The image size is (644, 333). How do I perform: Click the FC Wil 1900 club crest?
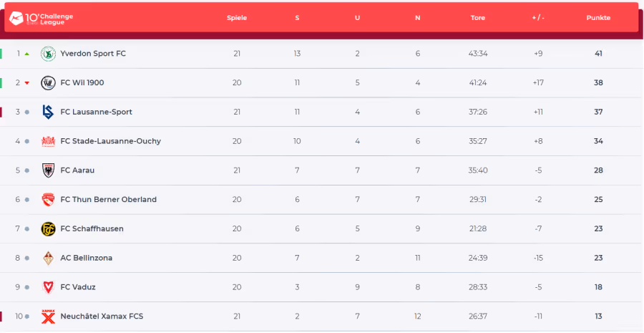[x=48, y=82]
